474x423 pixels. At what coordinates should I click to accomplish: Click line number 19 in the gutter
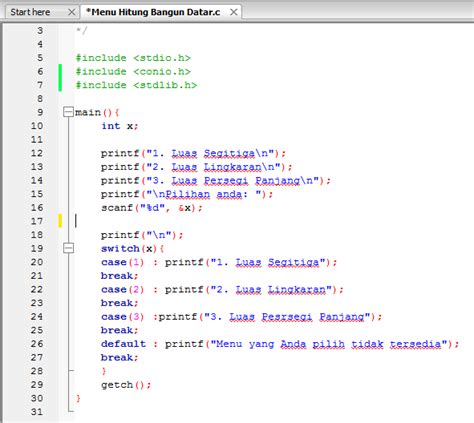(37, 248)
